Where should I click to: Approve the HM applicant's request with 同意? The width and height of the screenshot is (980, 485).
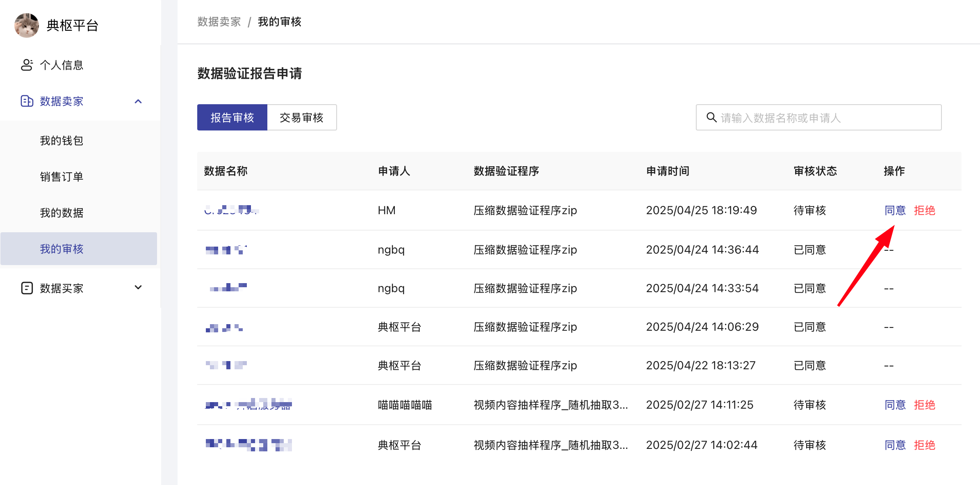pyautogui.click(x=895, y=210)
